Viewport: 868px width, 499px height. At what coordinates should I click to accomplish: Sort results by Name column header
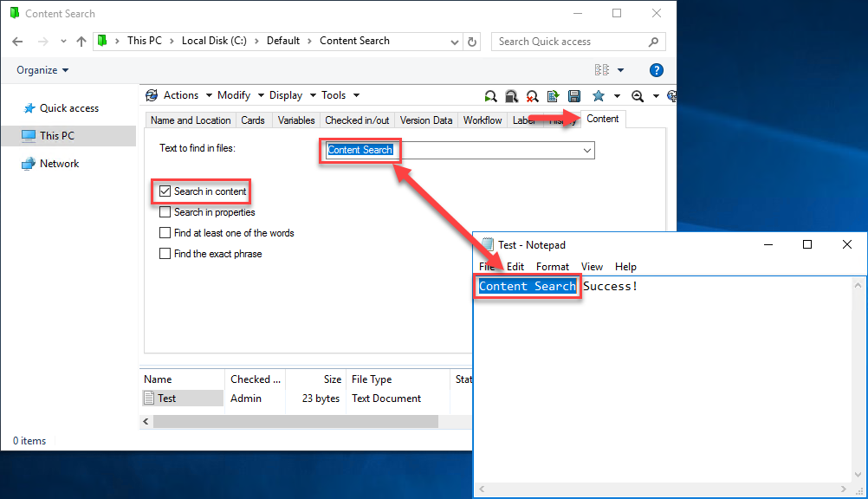183,379
